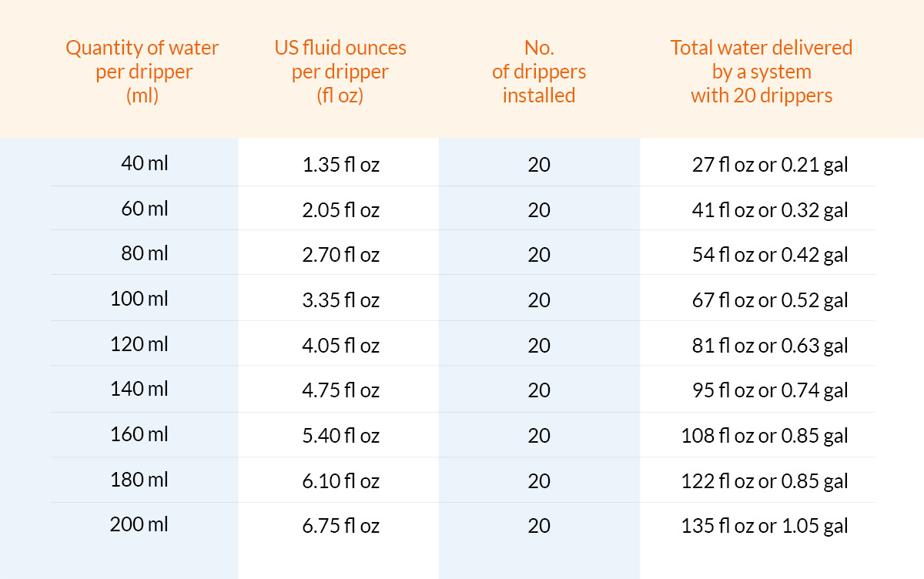Select the drippers count in the 200 ml row

click(x=539, y=527)
